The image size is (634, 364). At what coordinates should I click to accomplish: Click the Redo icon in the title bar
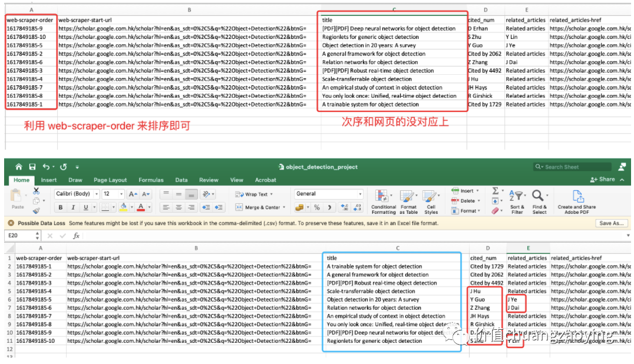[x=64, y=167]
